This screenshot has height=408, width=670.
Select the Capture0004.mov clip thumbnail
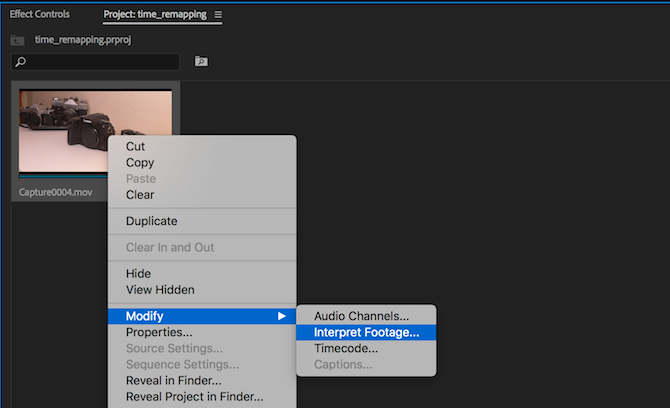click(x=64, y=131)
